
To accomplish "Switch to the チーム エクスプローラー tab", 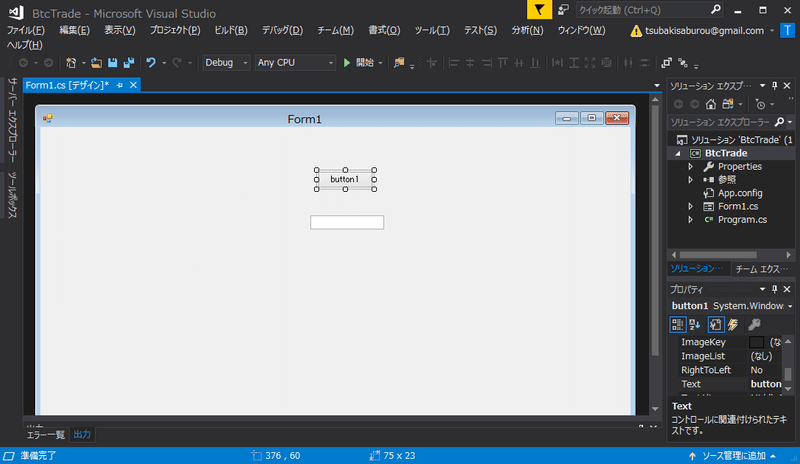I will 761,268.
